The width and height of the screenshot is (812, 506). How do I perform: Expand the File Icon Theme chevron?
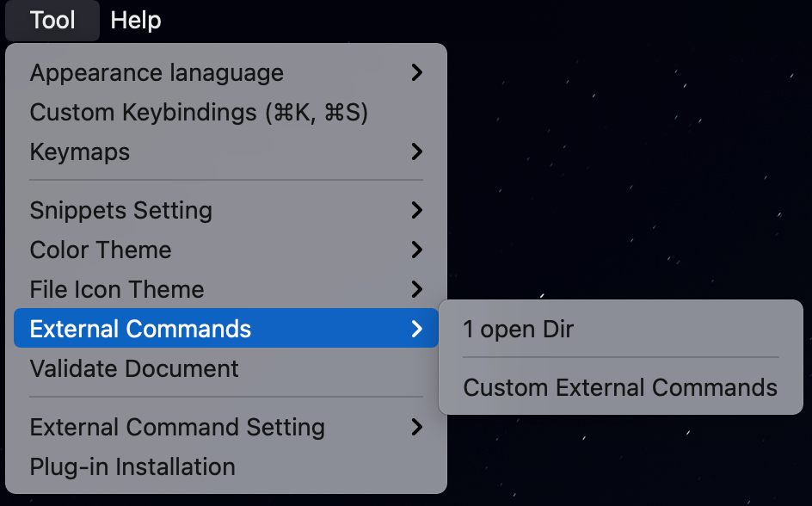pos(417,290)
